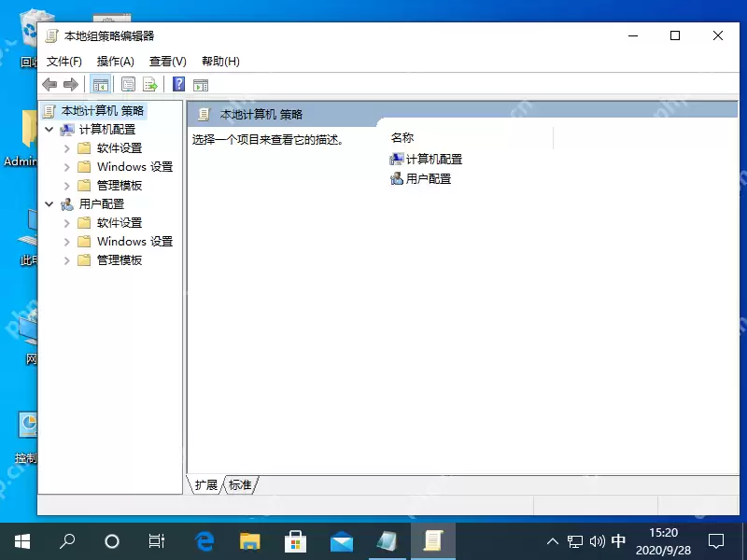Click the Properties icon in the toolbar
Image resolution: width=747 pixels, height=560 pixels.
click(x=127, y=84)
